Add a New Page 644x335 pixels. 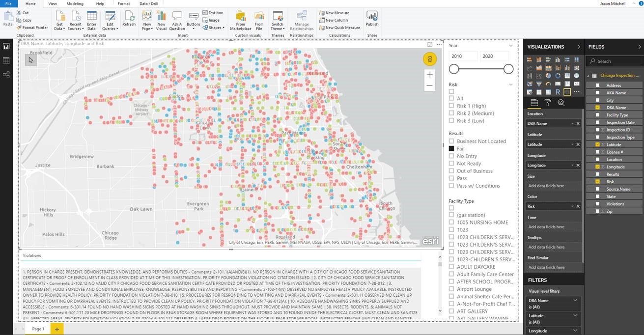point(147,20)
